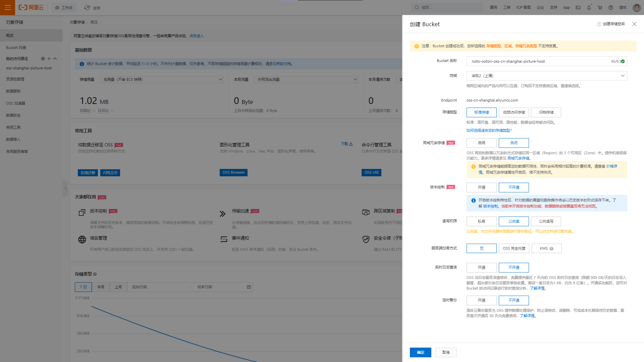Cancel bucket creation with 取消

pos(446,352)
